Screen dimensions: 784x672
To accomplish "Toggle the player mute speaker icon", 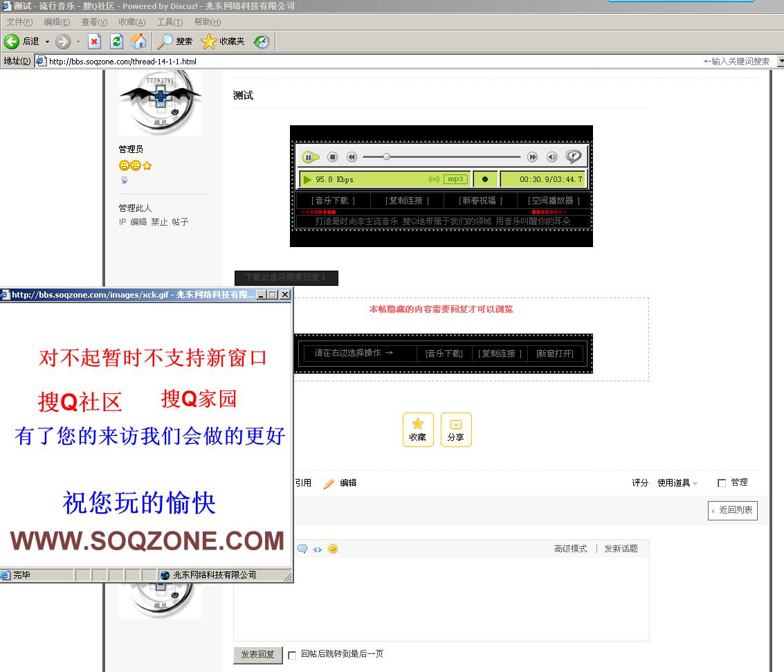I will tap(552, 157).
